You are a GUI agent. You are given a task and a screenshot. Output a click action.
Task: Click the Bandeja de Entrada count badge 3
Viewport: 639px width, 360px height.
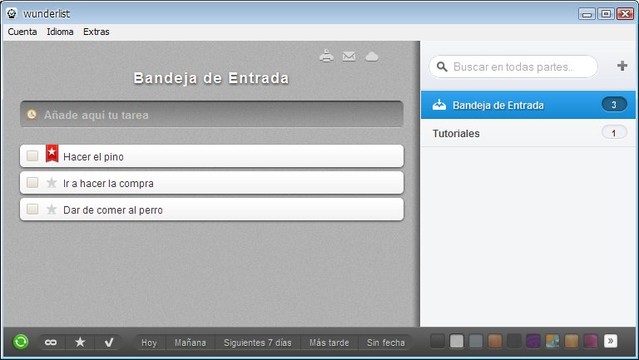pos(614,104)
